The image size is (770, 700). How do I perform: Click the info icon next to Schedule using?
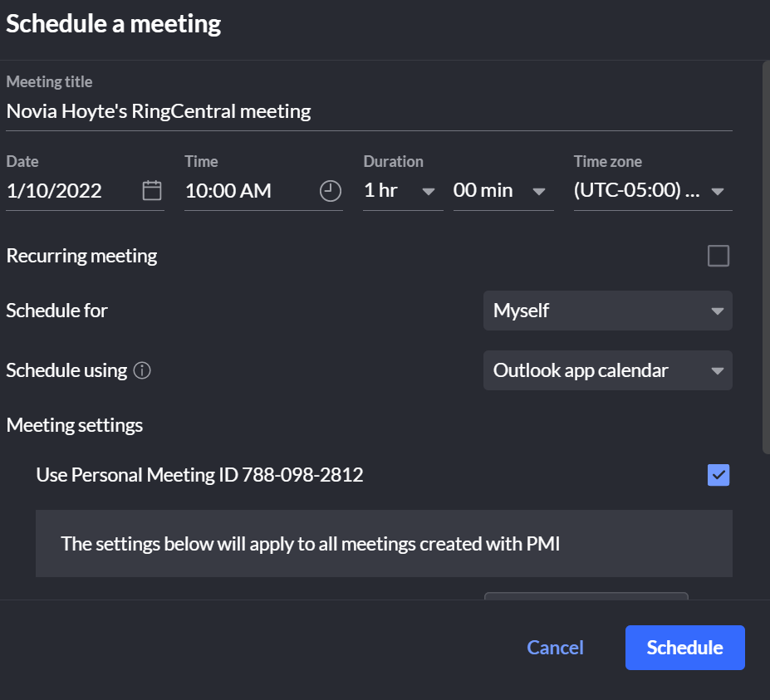142,370
